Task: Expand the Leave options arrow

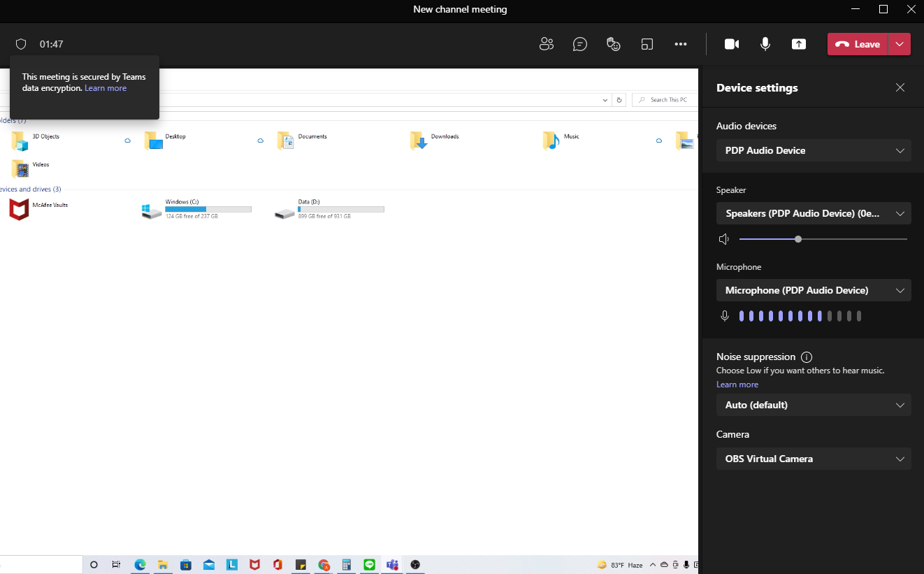Action: (x=900, y=44)
